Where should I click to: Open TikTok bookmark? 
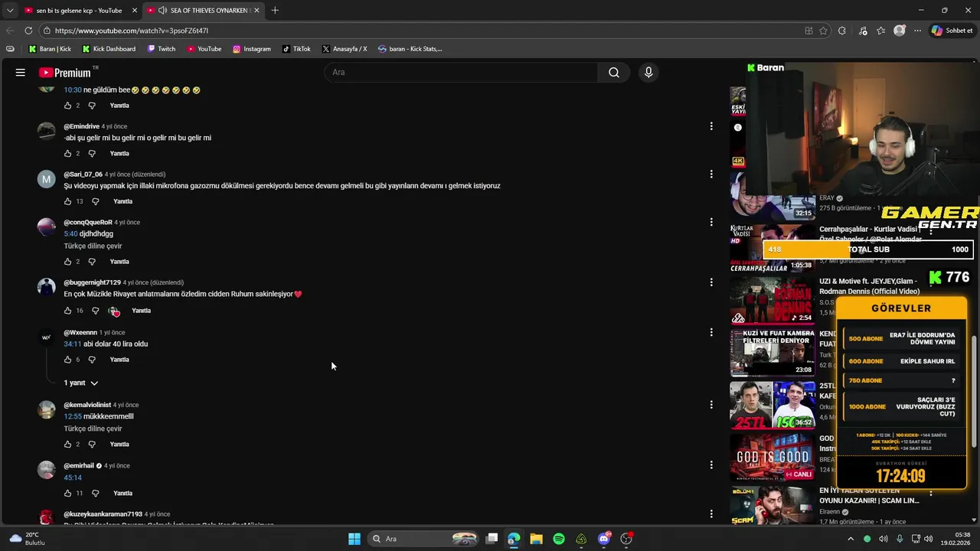pyautogui.click(x=296, y=49)
